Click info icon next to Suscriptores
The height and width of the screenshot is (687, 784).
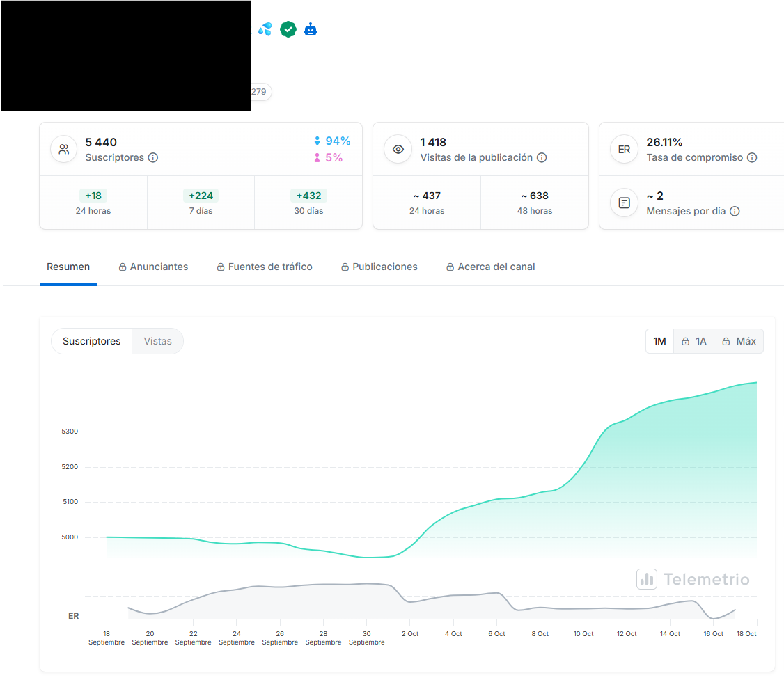click(x=153, y=158)
